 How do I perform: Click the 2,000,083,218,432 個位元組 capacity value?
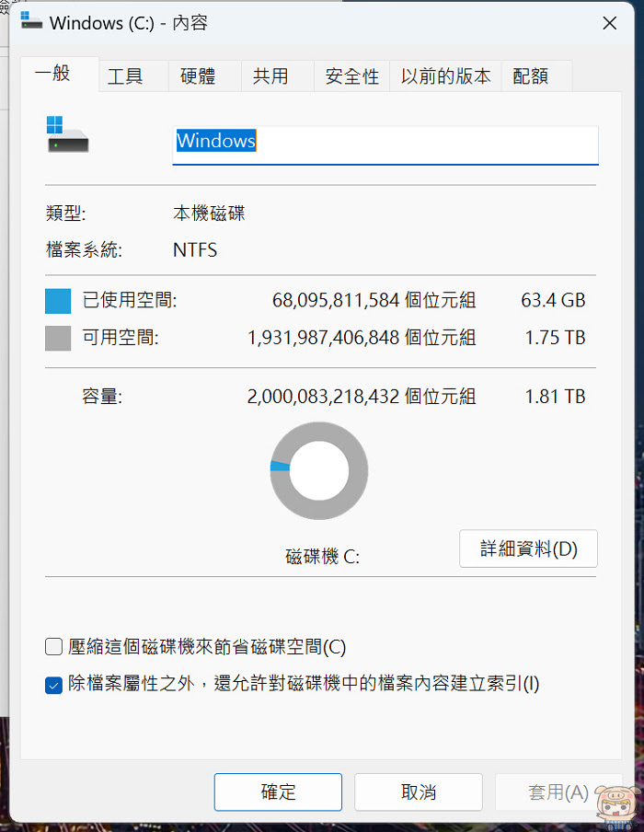pyautogui.click(x=362, y=397)
